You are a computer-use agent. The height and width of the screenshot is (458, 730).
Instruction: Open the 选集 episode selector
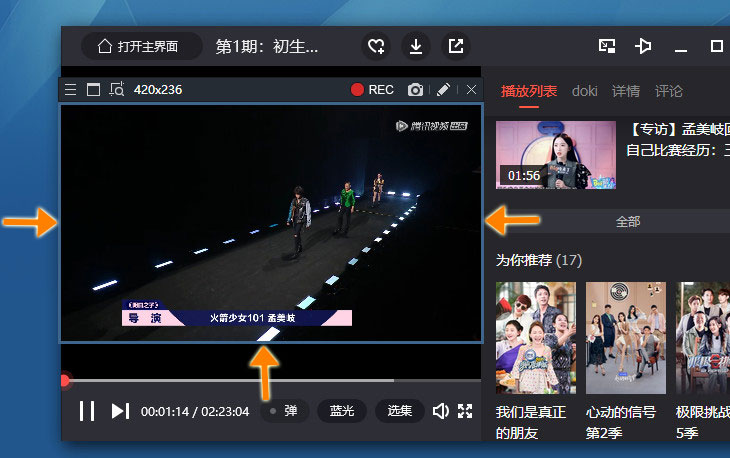pyautogui.click(x=400, y=411)
